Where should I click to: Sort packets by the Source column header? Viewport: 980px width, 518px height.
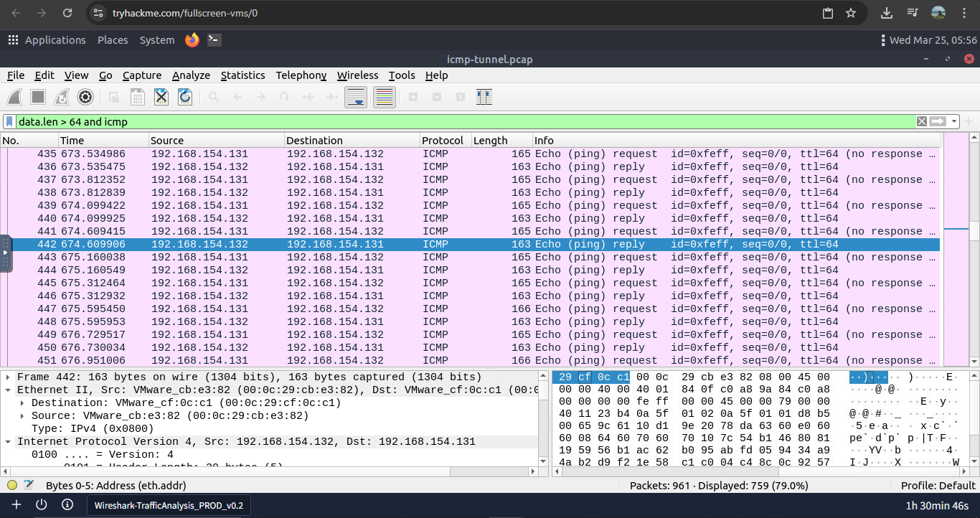click(217, 141)
